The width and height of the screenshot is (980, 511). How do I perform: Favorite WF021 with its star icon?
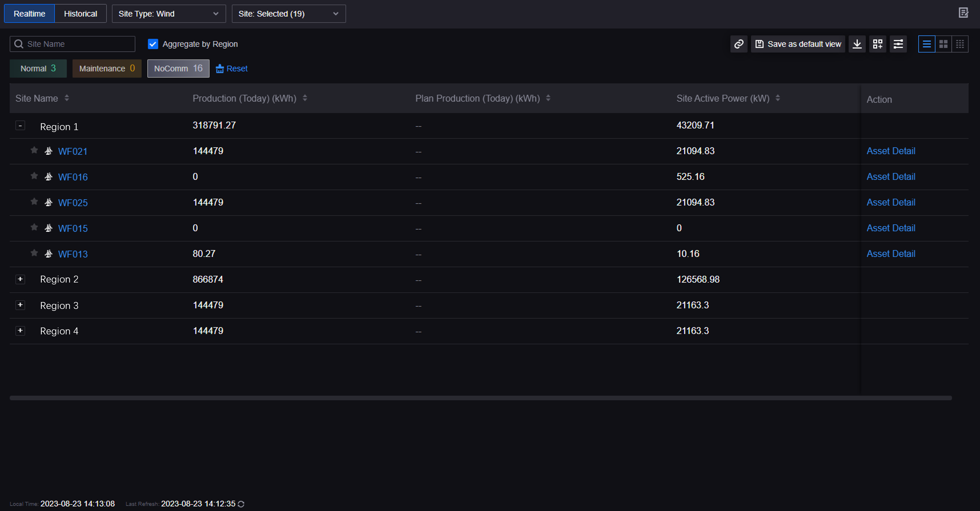pos(34,150)
